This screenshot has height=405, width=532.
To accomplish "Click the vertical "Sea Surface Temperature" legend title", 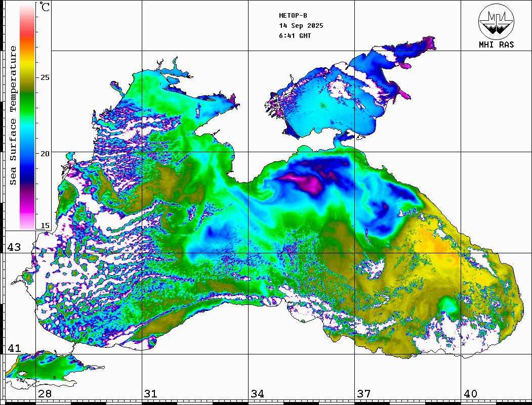I will [x=14, y=115].
